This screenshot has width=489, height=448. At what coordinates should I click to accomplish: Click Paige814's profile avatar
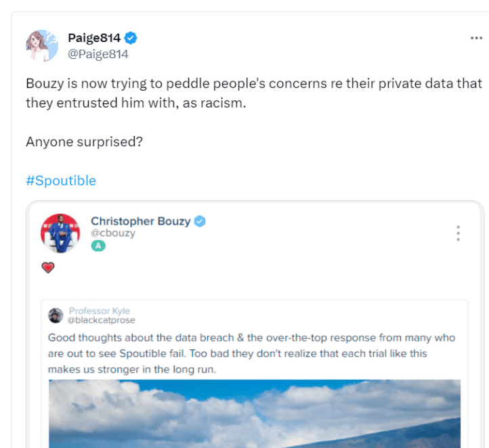coord(42,45)
